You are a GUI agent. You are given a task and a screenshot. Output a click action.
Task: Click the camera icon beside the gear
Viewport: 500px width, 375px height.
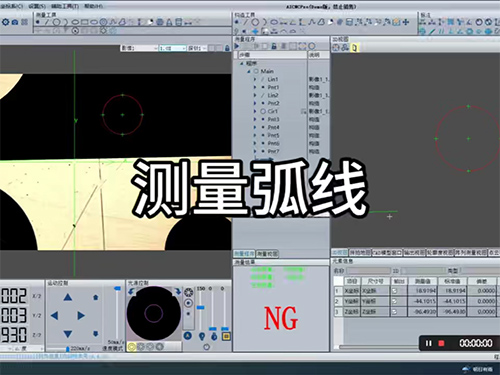tap(15, 22)
